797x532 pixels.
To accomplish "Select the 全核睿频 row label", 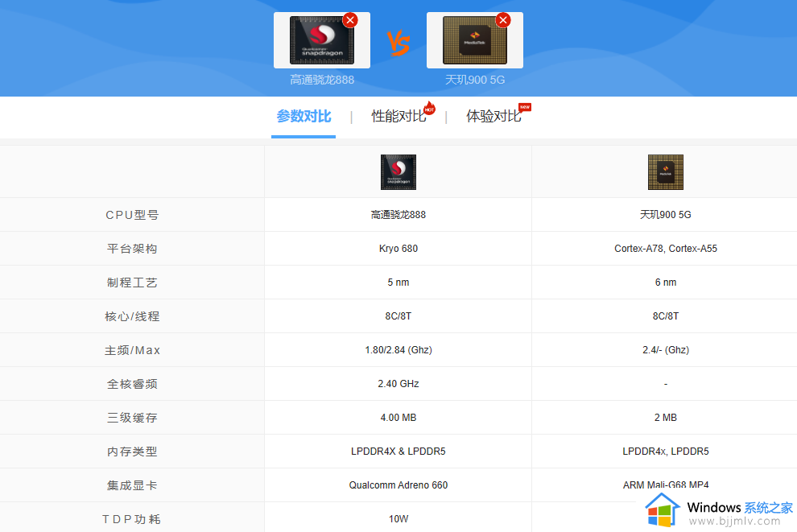I will [x=132, y=384].
